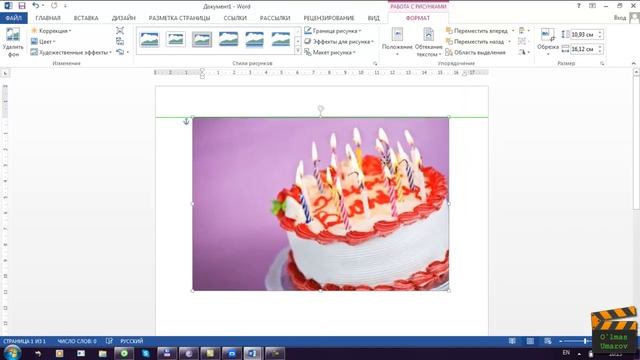
Task: Click Переместить вперед button
Action: tap(477, 31)
